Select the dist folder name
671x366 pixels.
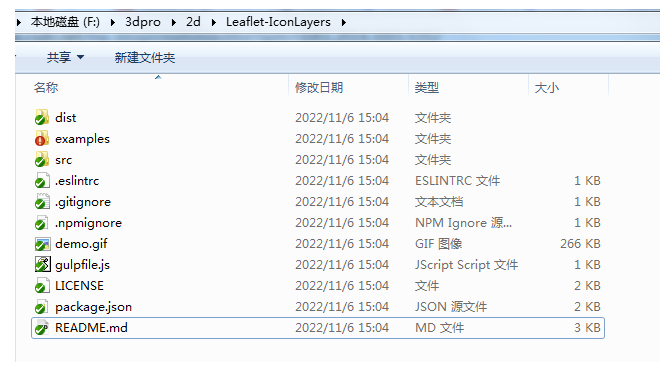point(65,117)
